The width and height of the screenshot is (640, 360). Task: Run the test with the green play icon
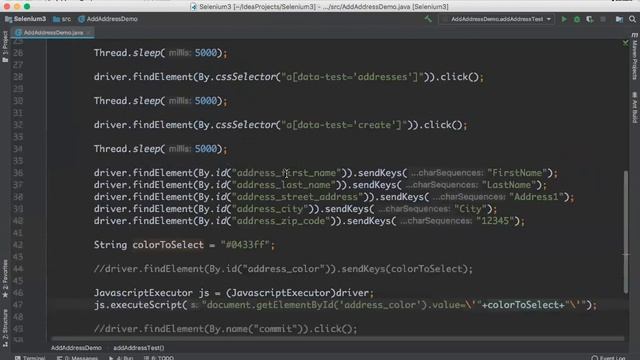[x=564, y=19]
